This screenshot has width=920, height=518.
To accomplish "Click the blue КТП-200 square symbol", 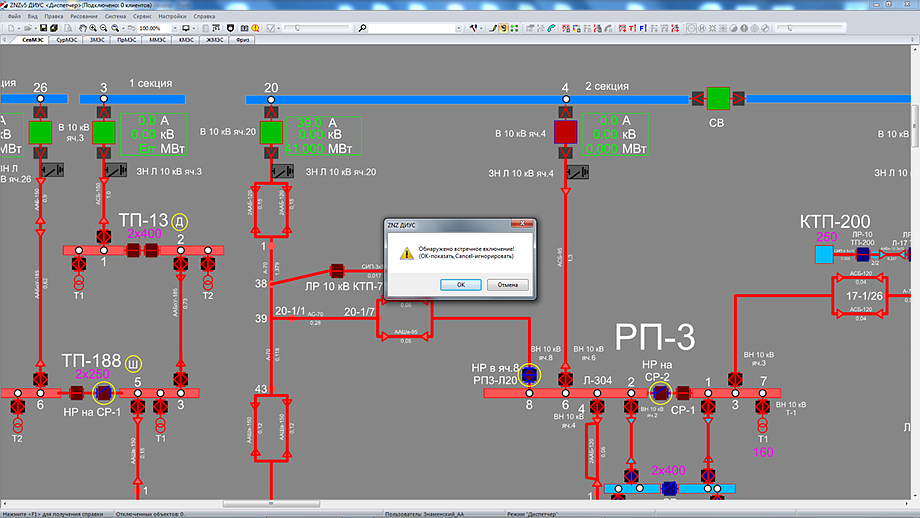I will pos(823,255).
